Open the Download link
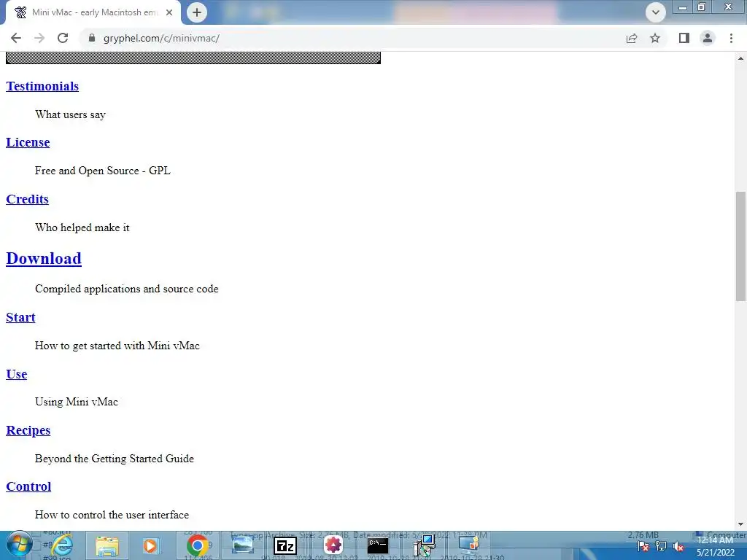The image size is (747, 560). tap(44, 259)
